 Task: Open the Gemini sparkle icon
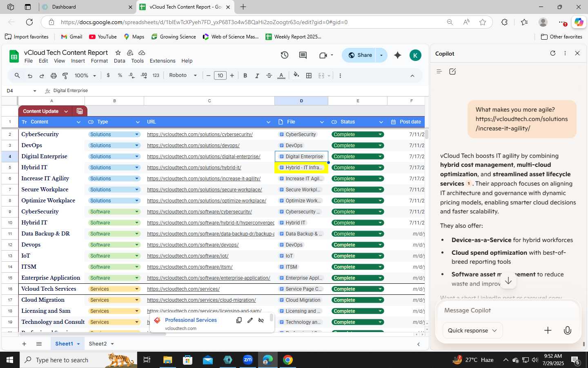pos(397,55)
